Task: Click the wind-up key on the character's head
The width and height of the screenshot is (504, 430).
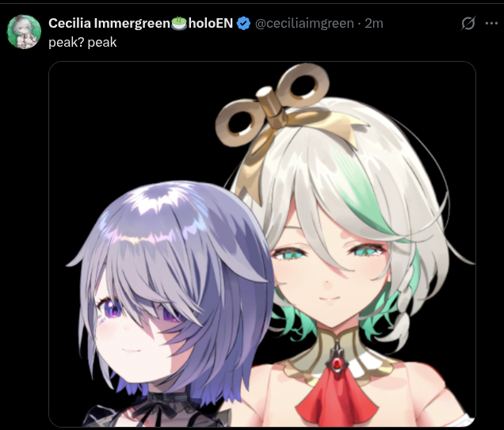Action: pyautogui.click(x=272, y=104)
